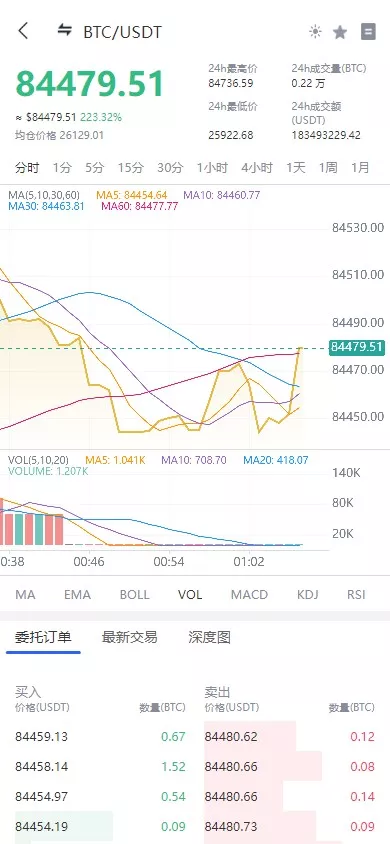Image resolution: width=390 pixels, height=844 pixels.
Task: Open the BTC/USDT pair selector
Action: click(122, 32)
